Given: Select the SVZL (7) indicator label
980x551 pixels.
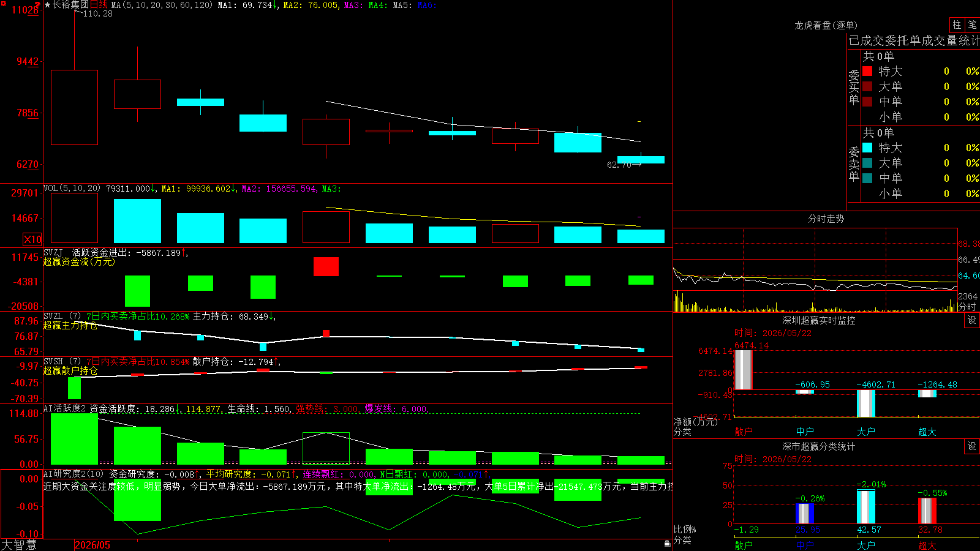Looking at the screenshot, I should coord(62,316).
